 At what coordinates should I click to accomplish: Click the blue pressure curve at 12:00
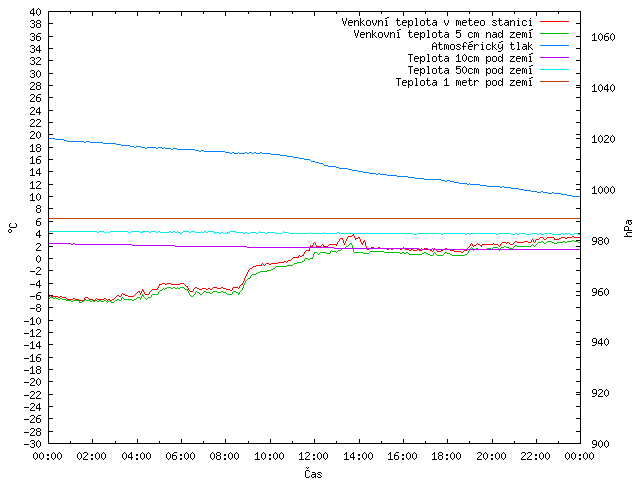(314, 162)
